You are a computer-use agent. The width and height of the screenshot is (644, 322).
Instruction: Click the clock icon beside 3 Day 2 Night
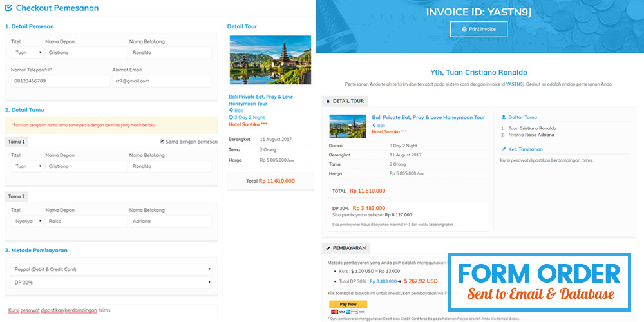click(x=231, y=118)
